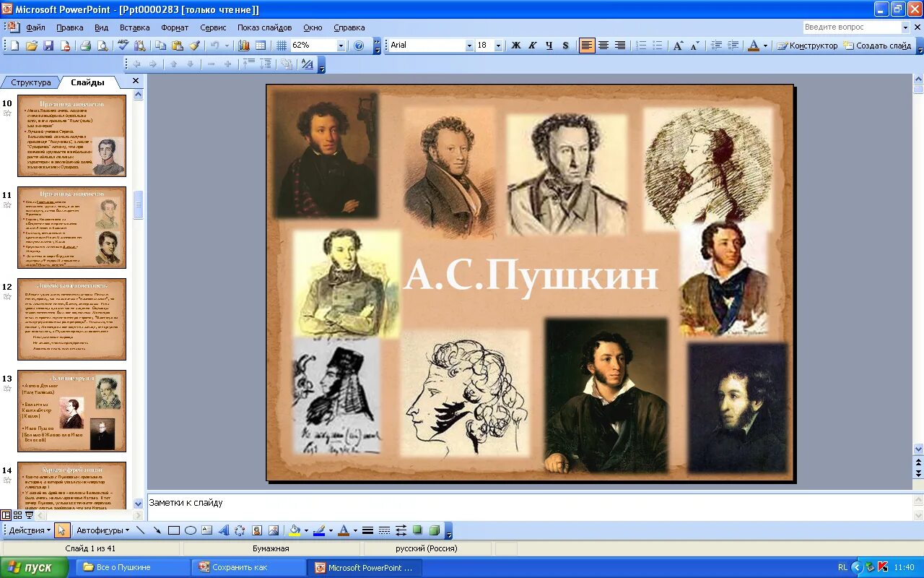
Task: Open the Вставка menu
Action: pyautogui.click(x=135, y=27)
